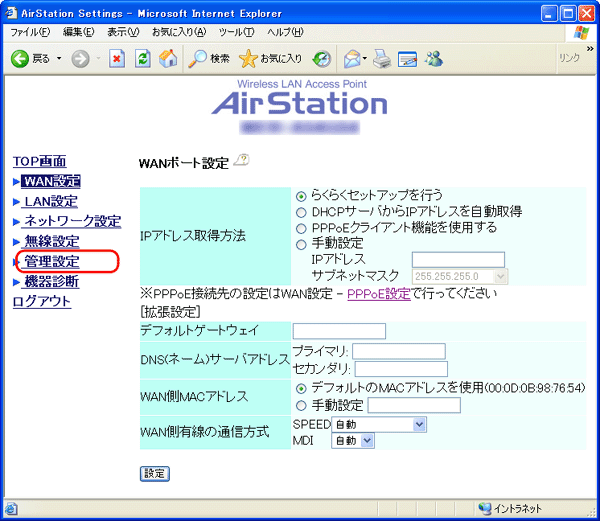The width and height of the screenshot is (600, 521).
Task: Click the greyed forward arrow button
Action: [80, 59]
